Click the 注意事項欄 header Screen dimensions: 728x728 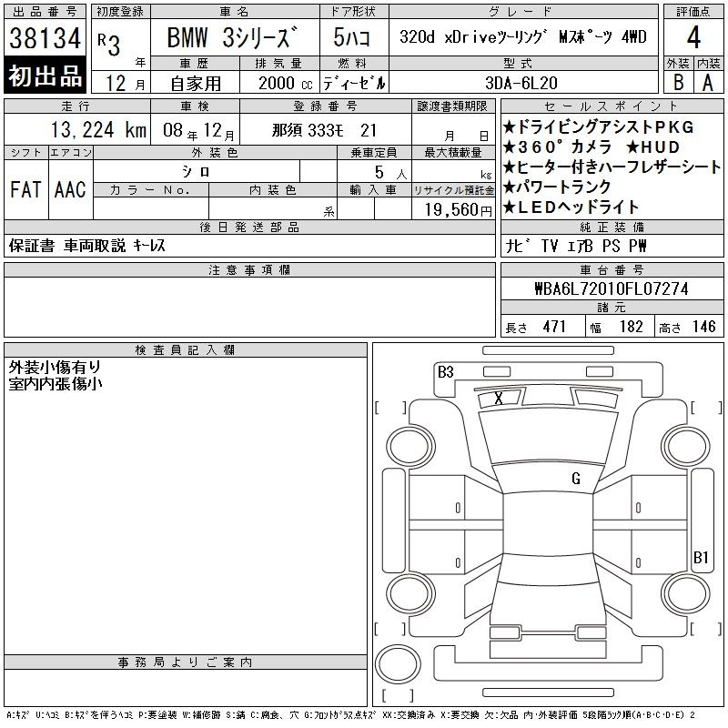pyautogui.click(x=249, y=269)
